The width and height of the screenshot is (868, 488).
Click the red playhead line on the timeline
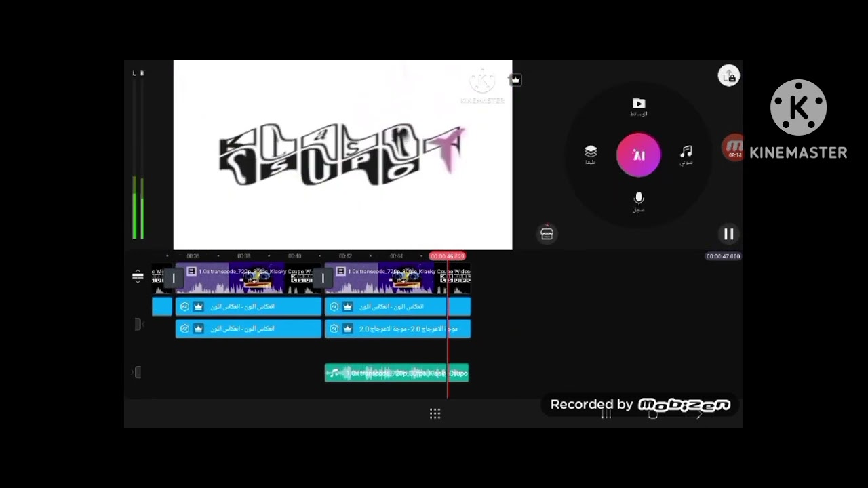[448, 329]
